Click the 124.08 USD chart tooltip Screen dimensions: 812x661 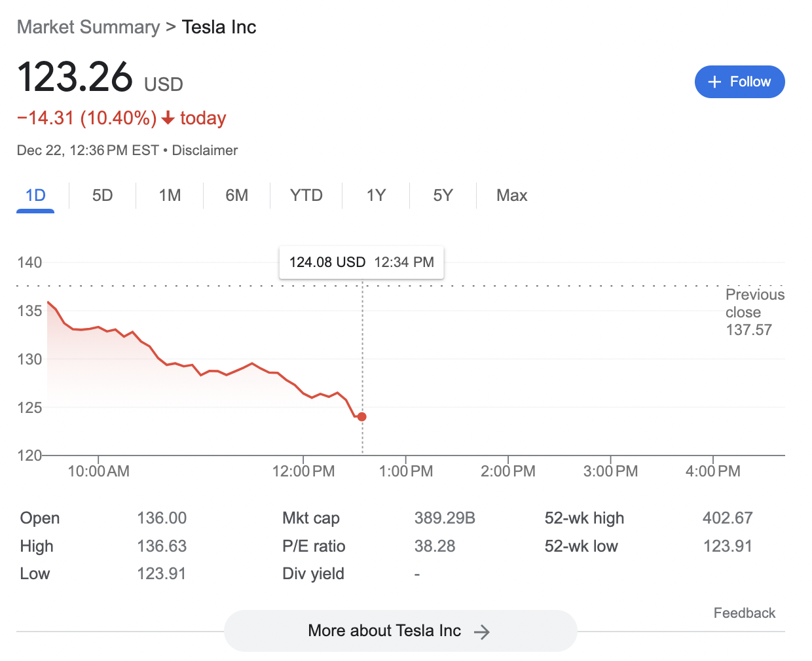click(361, 262)
